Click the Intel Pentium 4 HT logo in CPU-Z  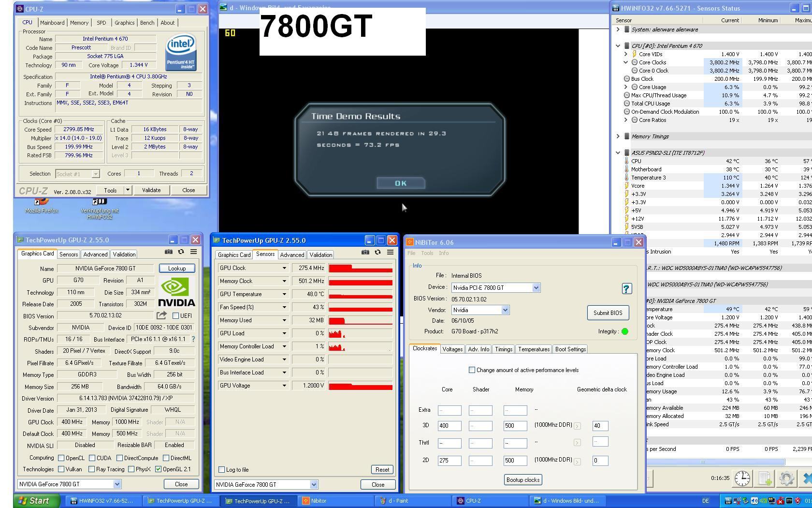181,52
